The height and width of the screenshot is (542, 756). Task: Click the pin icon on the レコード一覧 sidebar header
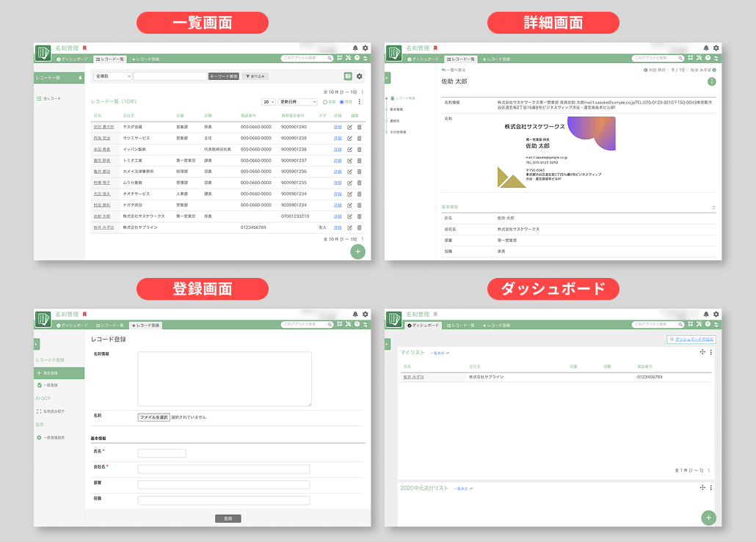tap(80, 78)
